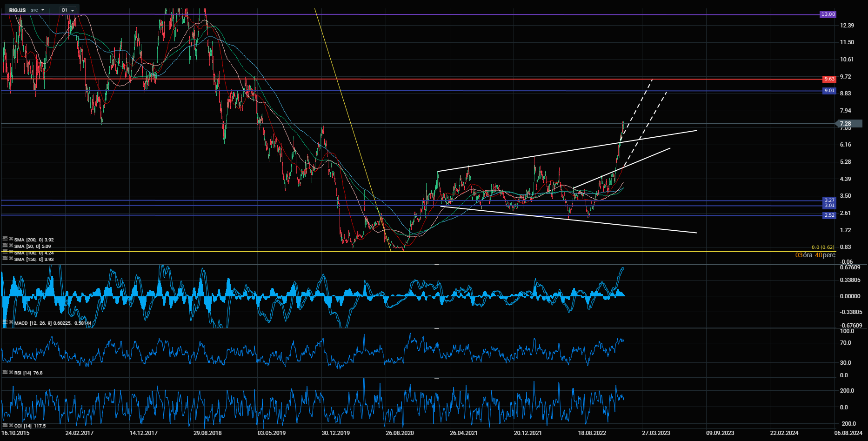Remove the CCI indicator with X icon
Screen dimensions: 868x441
tap(11, 426)
